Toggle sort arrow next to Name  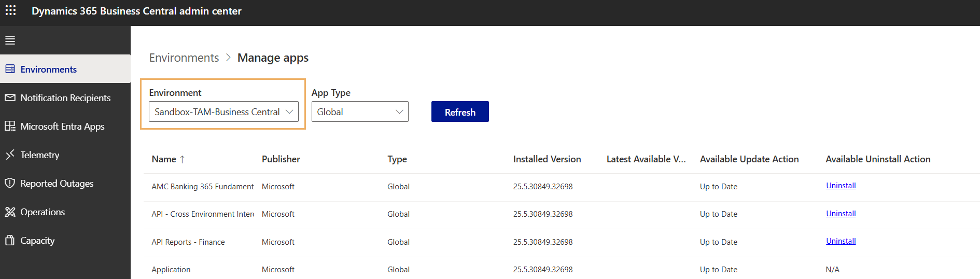pos(182,160)
